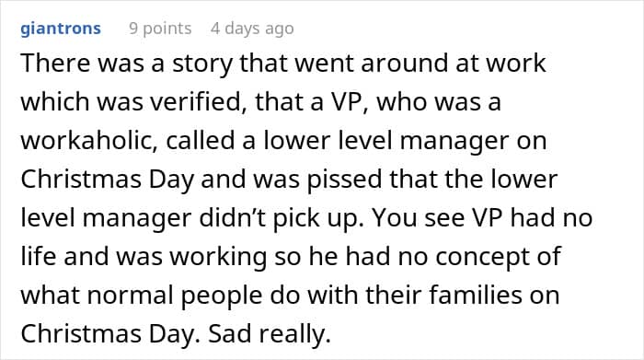This screenshot has width=644, height=360.
Task: Click the word 'story' in the first line
Action: point(202,64)
